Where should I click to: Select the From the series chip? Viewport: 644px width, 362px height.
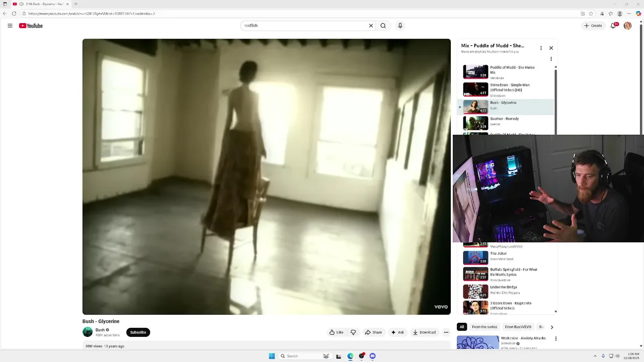[x=485, y=327]
